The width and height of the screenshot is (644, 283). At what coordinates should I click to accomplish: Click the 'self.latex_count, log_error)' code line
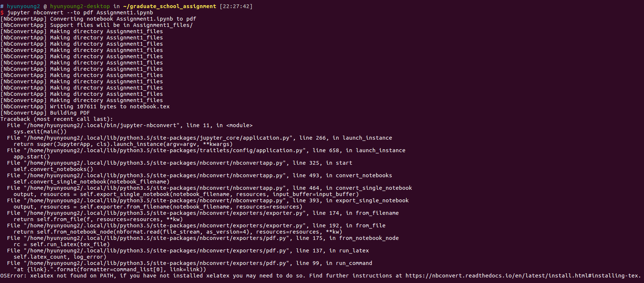coord(60,257)
